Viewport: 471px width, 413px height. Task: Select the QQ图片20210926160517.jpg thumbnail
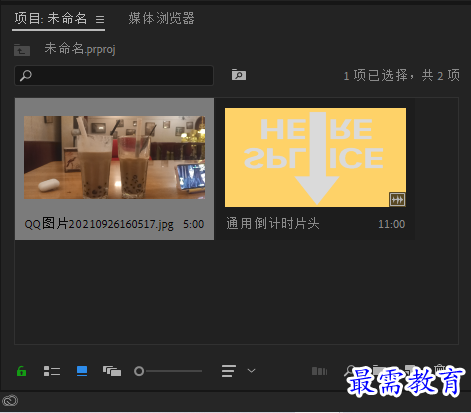[x=114, y=157]
